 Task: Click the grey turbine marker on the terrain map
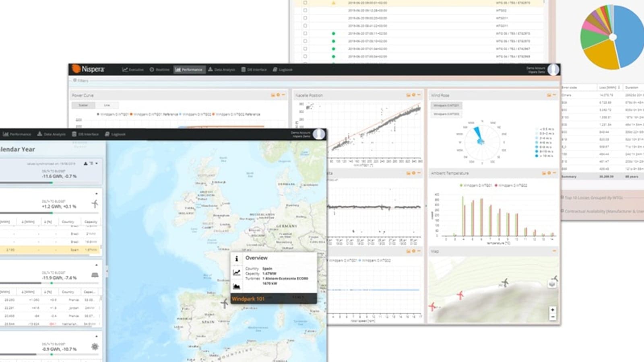504,283
